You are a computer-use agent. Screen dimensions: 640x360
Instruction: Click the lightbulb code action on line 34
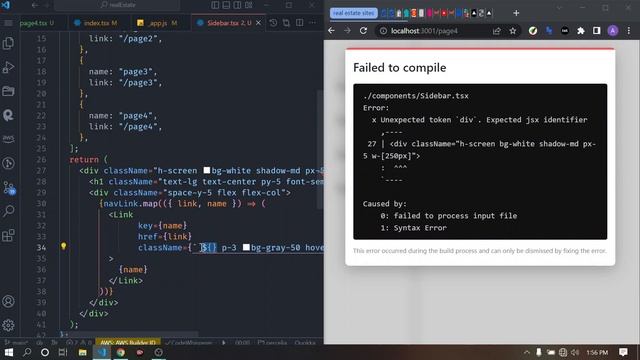point(63,246)
